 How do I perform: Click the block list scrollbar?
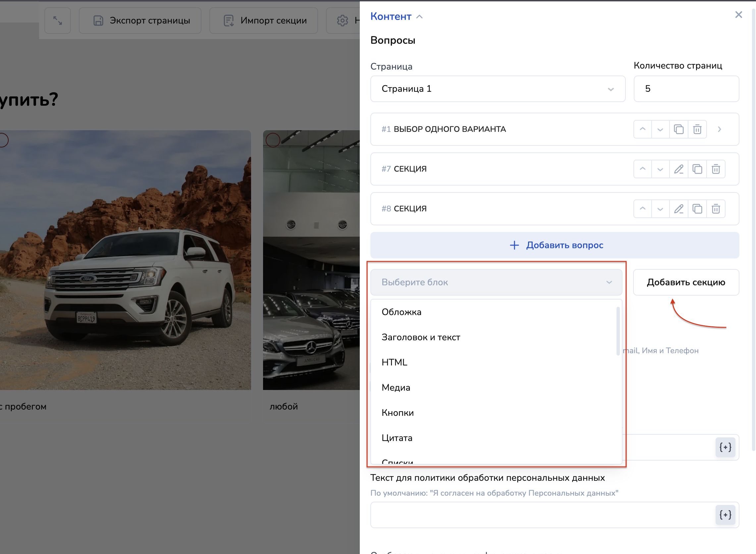click(x=618, y=331)
